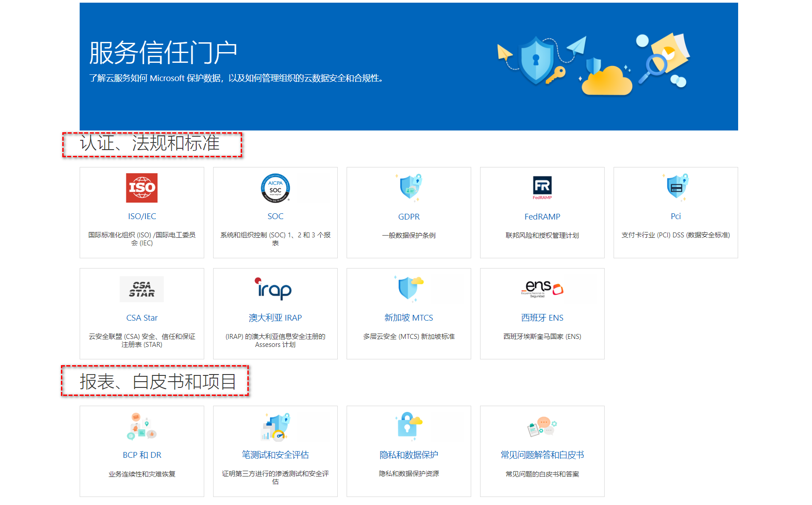
Task: Open the 新加坡 MTCS link
Action: tap(409, 318)
